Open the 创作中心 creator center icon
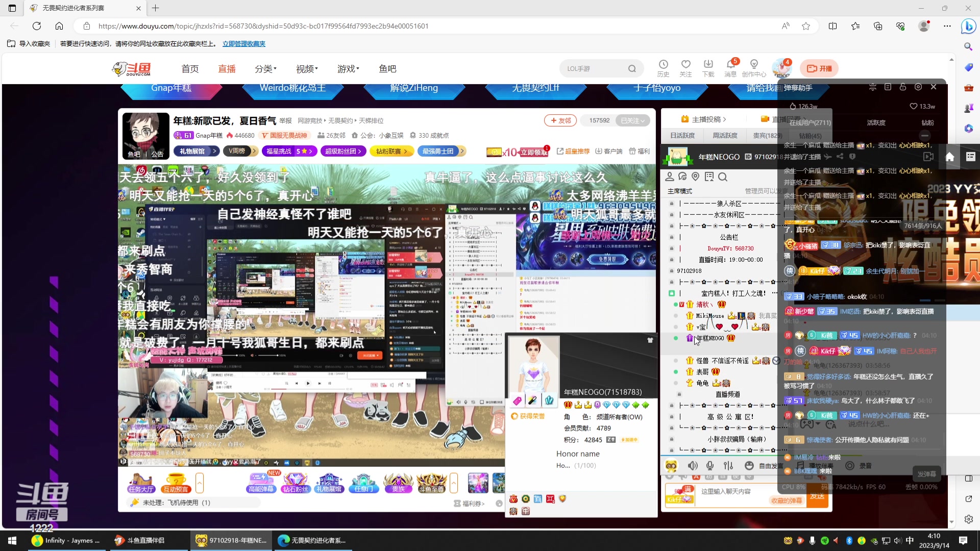 (754, 68)
